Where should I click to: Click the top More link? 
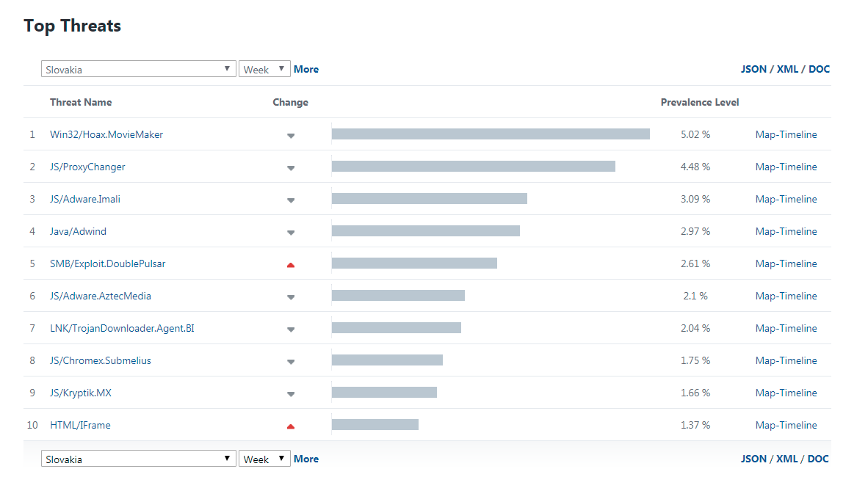click(x=306, y=69)
